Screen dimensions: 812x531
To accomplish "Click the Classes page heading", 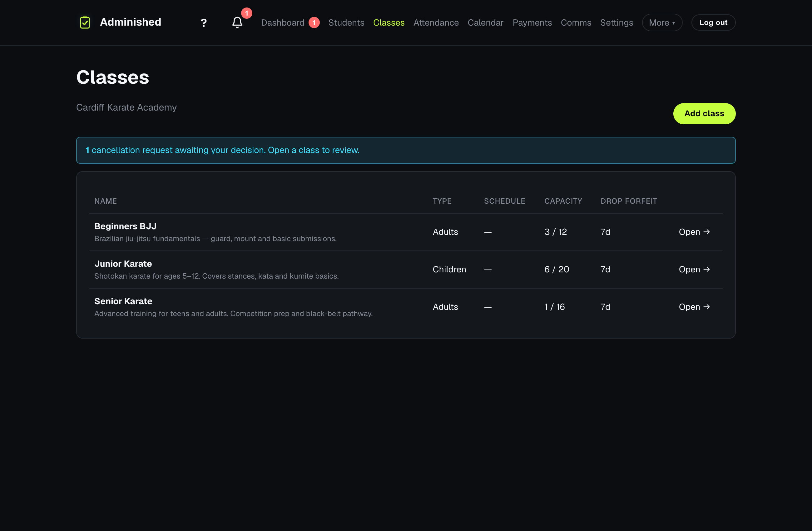I will pos(113,77).
